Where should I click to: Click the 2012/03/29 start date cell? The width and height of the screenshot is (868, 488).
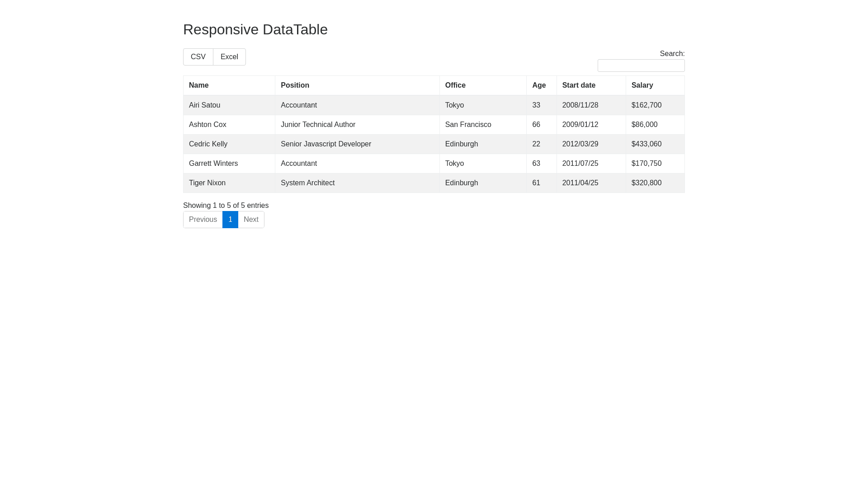tap(580, 144)
